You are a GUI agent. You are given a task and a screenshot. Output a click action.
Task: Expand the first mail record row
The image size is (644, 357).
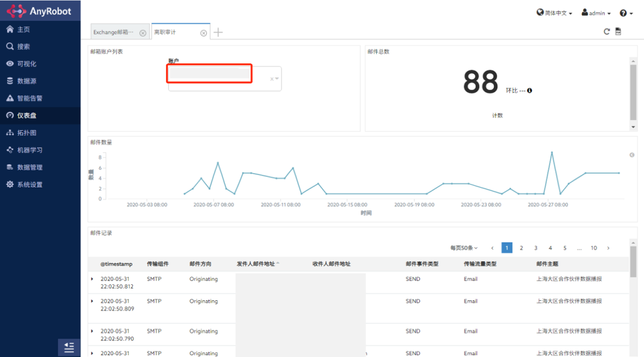[92, 279]
